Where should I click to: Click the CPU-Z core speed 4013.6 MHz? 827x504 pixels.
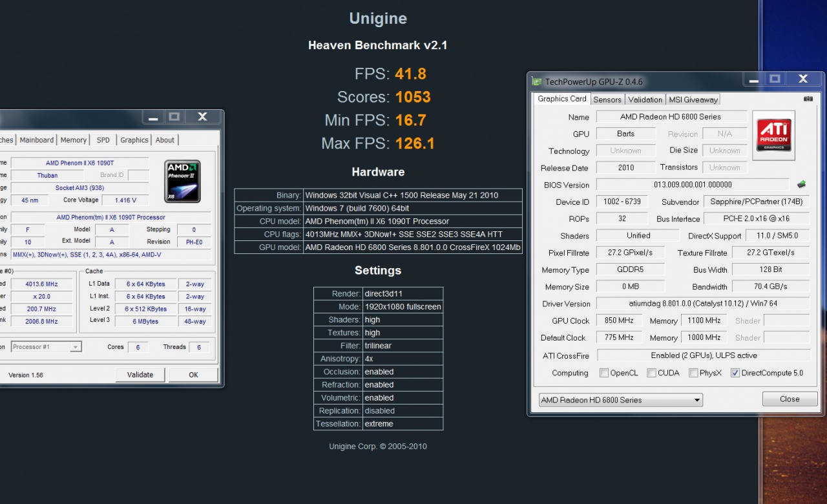(x=43, y=284)
